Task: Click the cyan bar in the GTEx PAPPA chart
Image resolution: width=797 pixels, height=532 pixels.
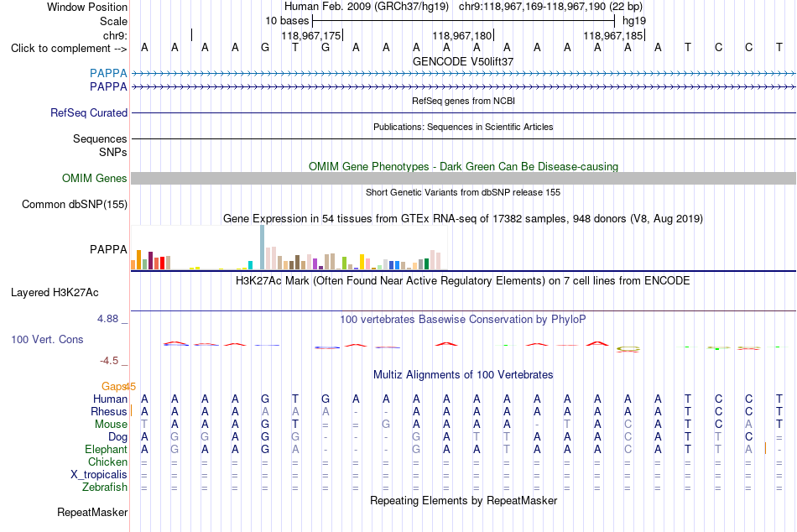Action: pos(250,265)
